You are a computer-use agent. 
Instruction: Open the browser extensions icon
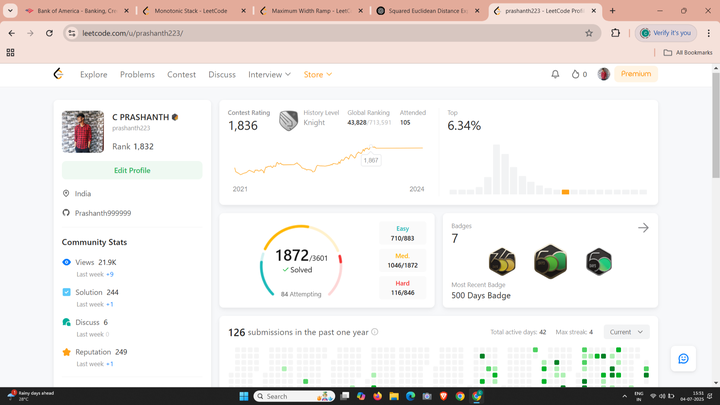coord(615,33)
